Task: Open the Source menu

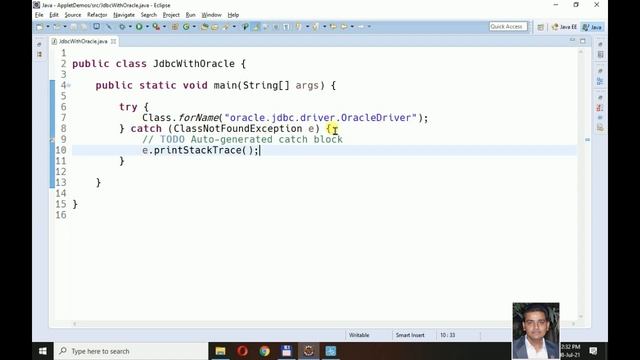Action: 73,15
